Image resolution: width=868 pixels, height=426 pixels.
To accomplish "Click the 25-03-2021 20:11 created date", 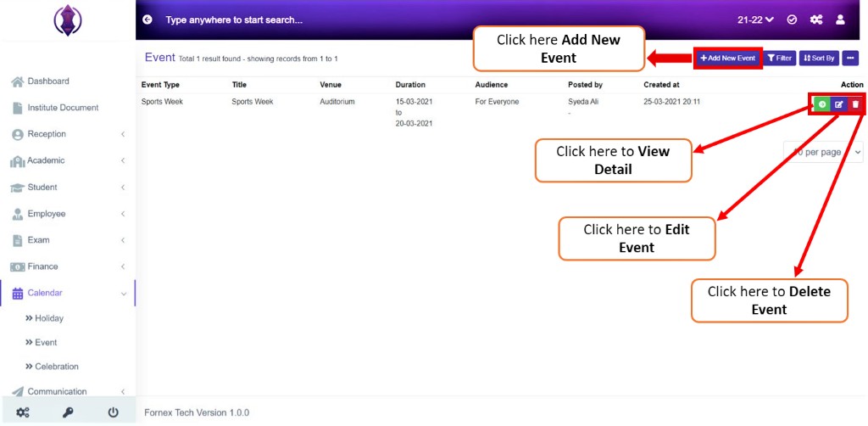I will click(x=672, y=102).
